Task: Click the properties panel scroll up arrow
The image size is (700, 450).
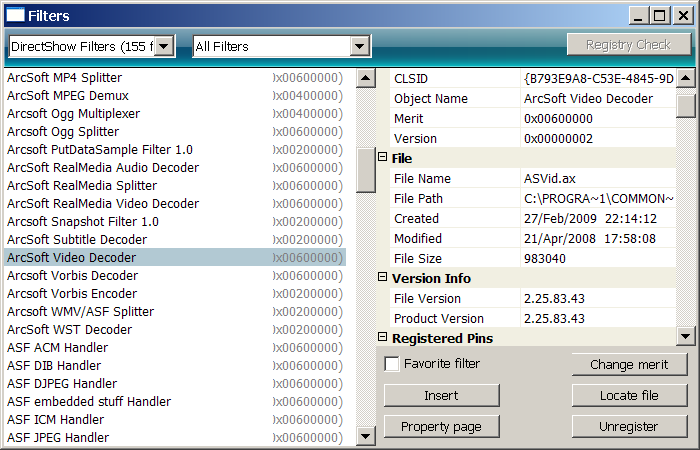Action: click(x=686, y=78)
